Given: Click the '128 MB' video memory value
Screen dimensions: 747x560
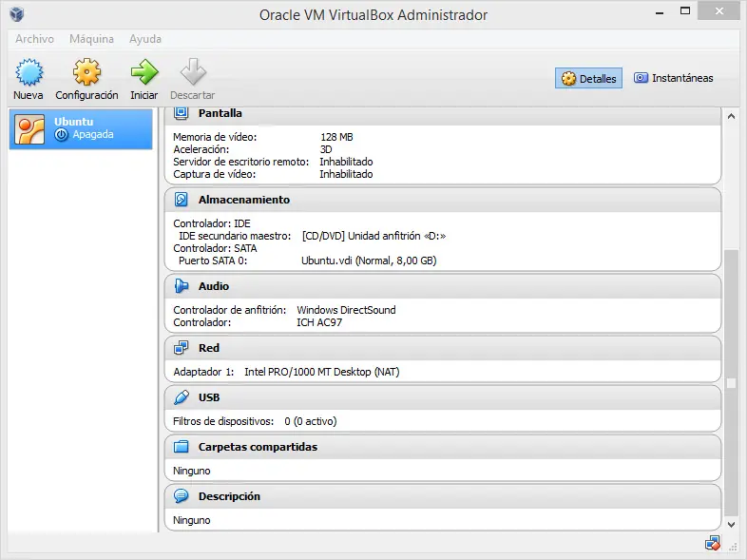Looking at the screenshot, I should [x=336, y=137].
